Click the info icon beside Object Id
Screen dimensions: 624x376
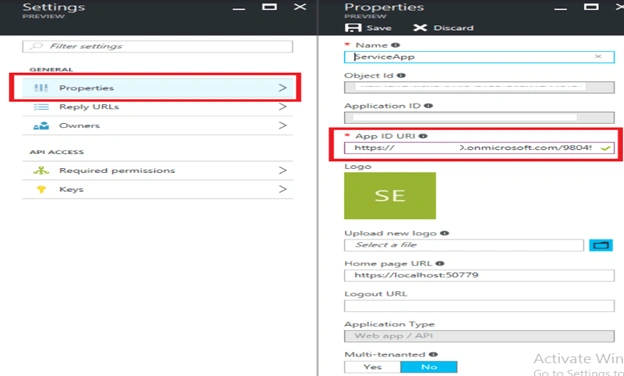click(x=401, y=75)
